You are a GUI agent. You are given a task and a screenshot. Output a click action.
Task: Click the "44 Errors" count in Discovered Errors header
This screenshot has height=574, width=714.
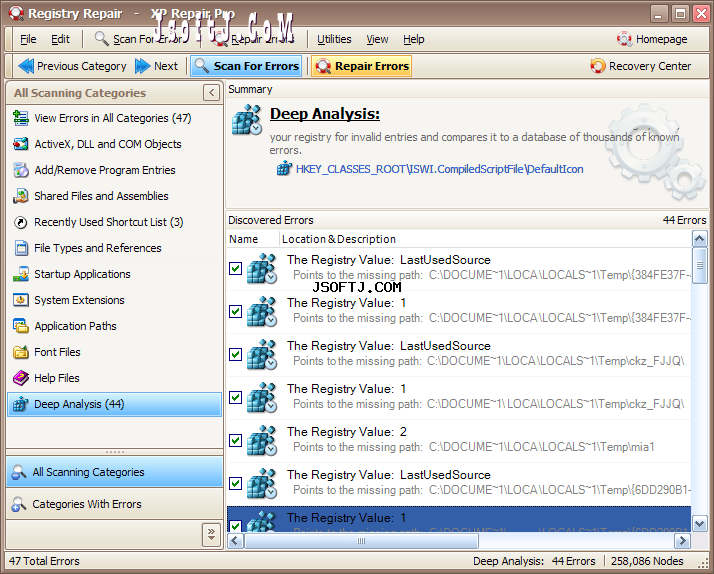(684, 220)
